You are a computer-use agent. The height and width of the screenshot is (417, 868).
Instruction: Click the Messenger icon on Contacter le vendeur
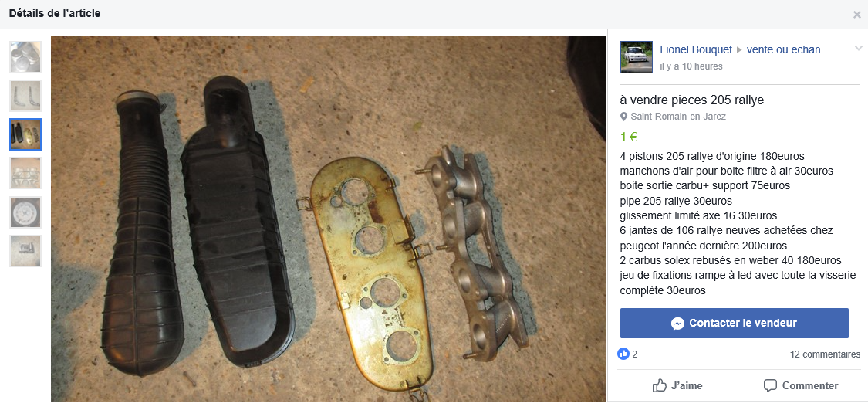(678, 324)
